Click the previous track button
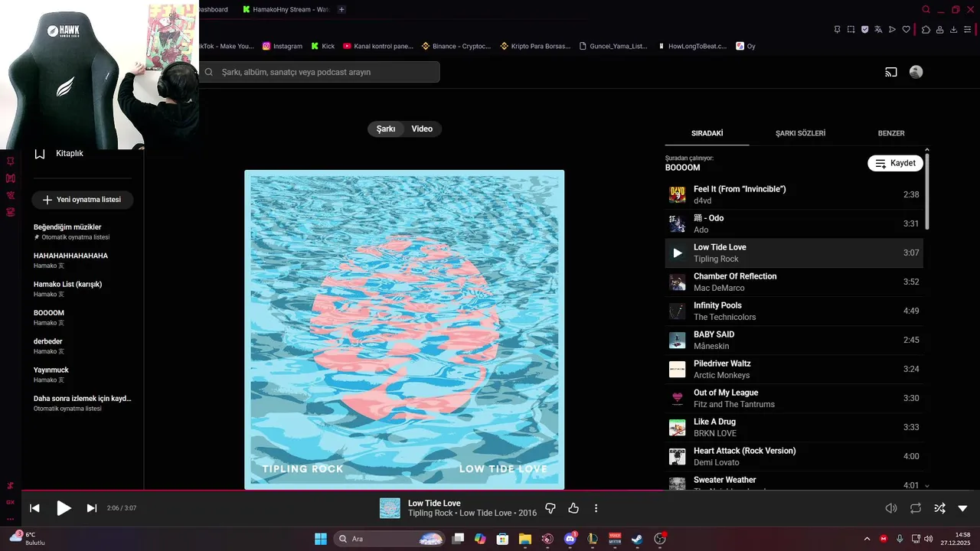This screenshot has width=980, height=551. pyautogui.click(x=34, y=508)
